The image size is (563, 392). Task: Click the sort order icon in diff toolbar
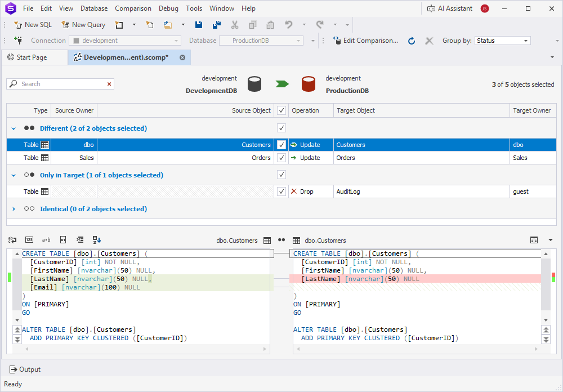(x=96, y=240)
